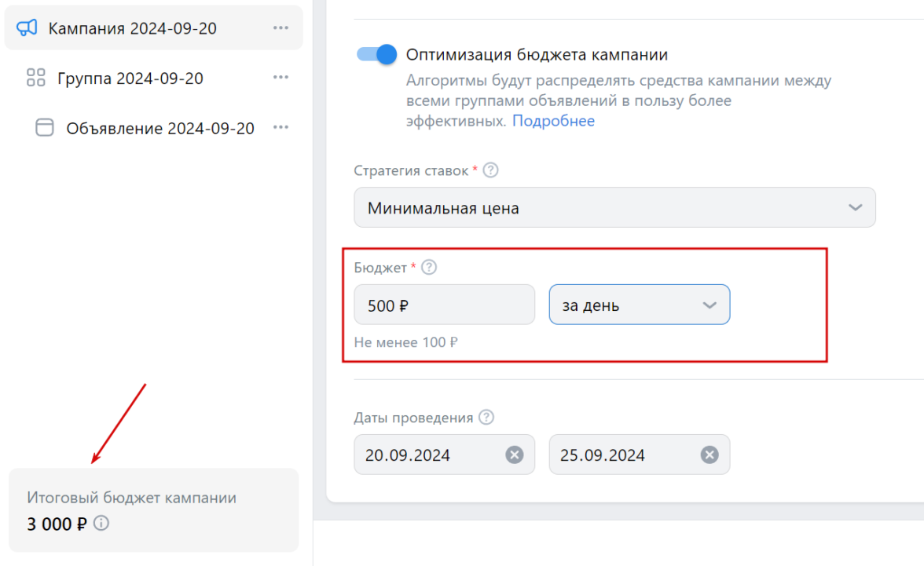924x566 pixels.
Task: Open more options for Группа 2024-09-20
Action: [280, 78]
